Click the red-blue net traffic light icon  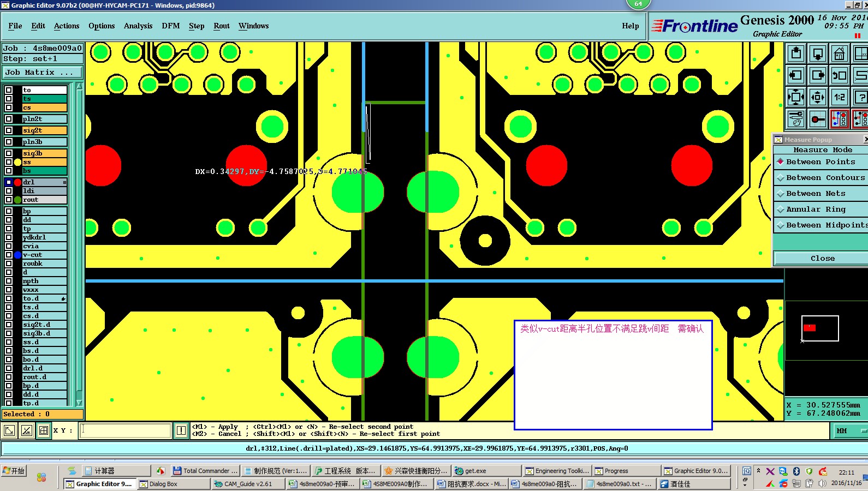pos(840,119)
